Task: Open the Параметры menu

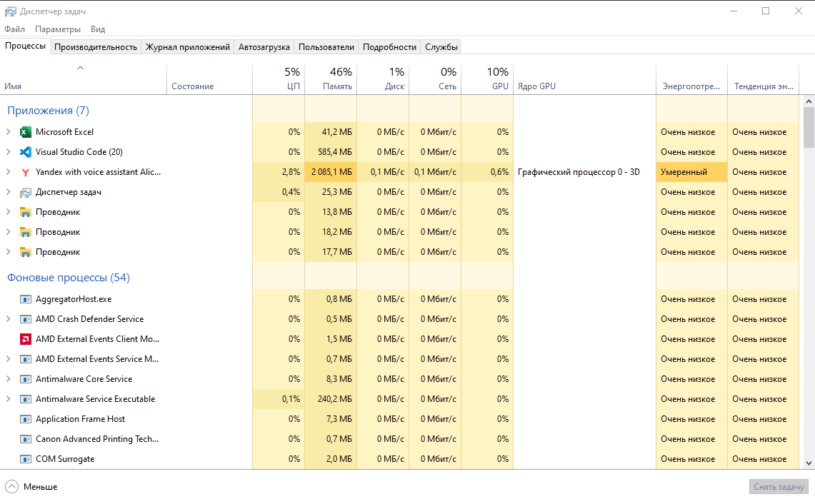Action: coord(58,29)
